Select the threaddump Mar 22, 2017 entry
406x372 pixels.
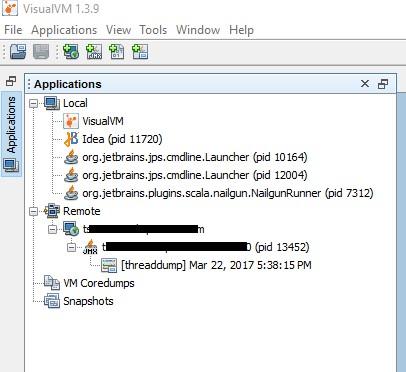216,265
